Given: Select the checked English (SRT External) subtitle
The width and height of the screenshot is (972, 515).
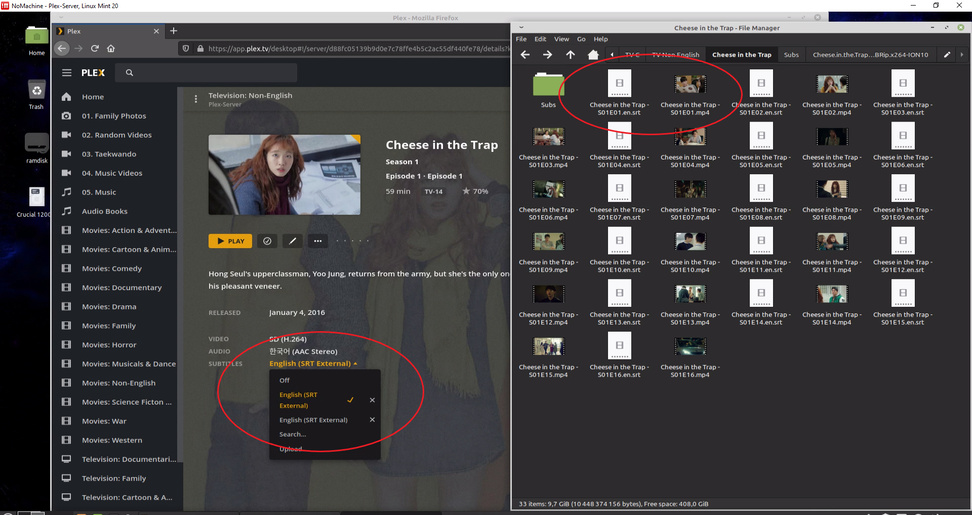Looking at the screenshot, I should pyautogui.click(x=299, y=400).
